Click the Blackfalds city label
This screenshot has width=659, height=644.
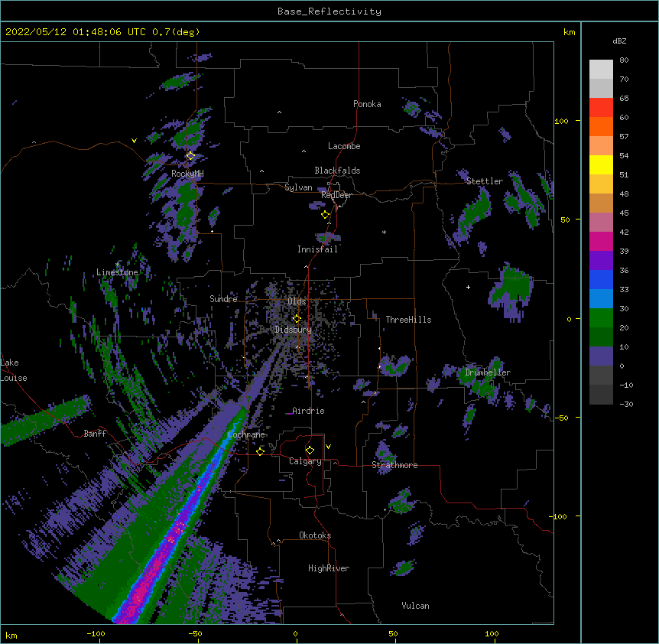tap(337, 171)
